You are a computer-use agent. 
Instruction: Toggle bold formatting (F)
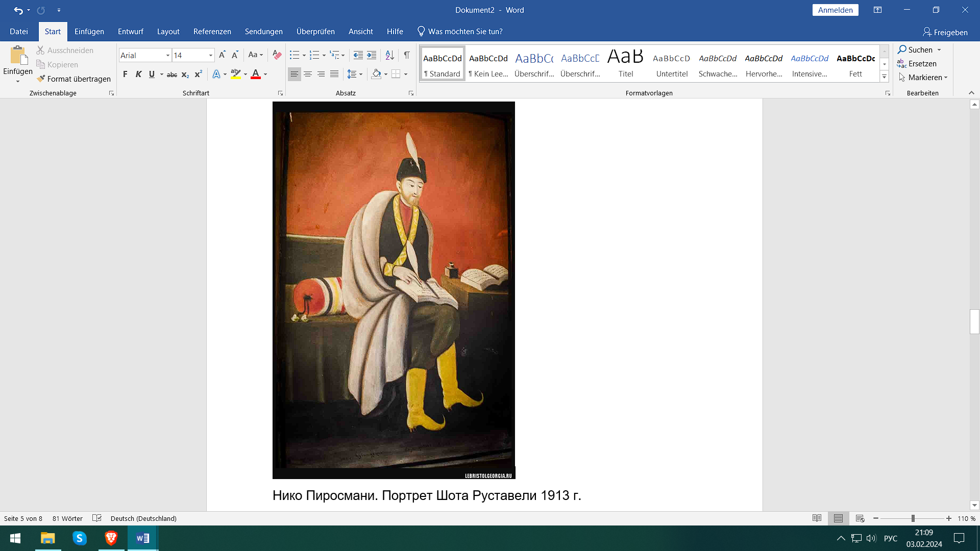click(125, 74)
